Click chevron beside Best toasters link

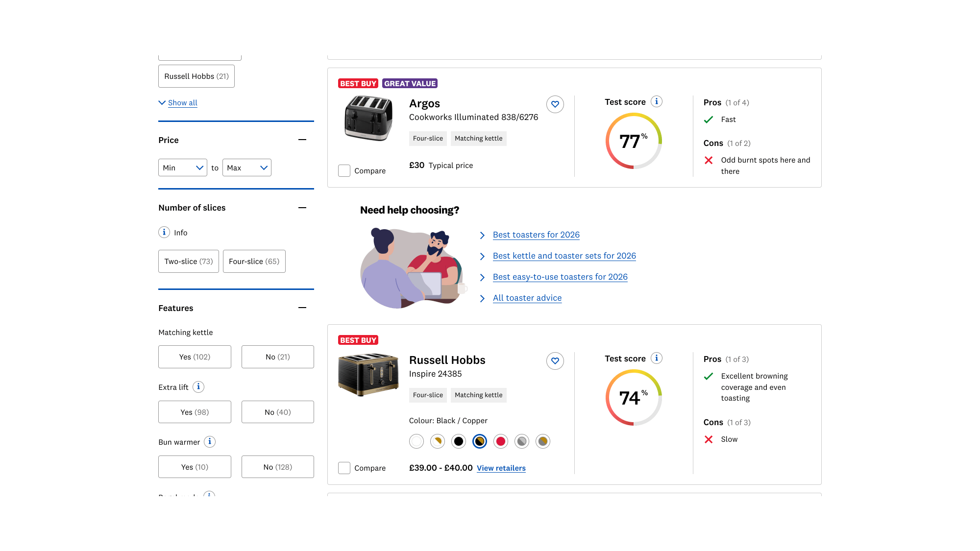482,235
